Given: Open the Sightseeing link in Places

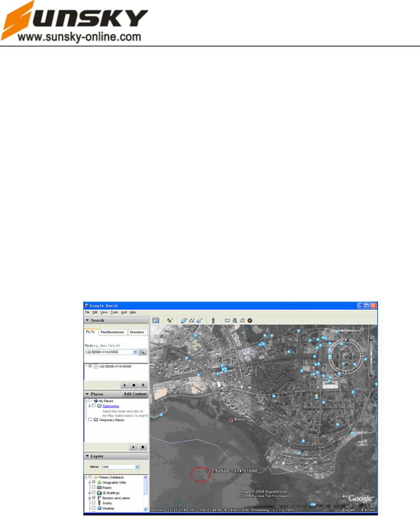Looking at the screenshot, I should [x=110, y=406].
